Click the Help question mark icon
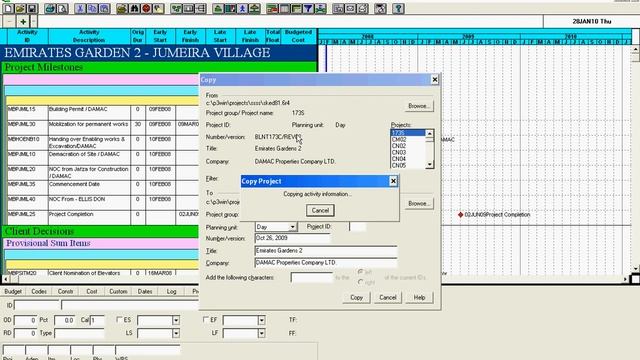Viewport: 640px width, 360px height. (x=398, y=8)
